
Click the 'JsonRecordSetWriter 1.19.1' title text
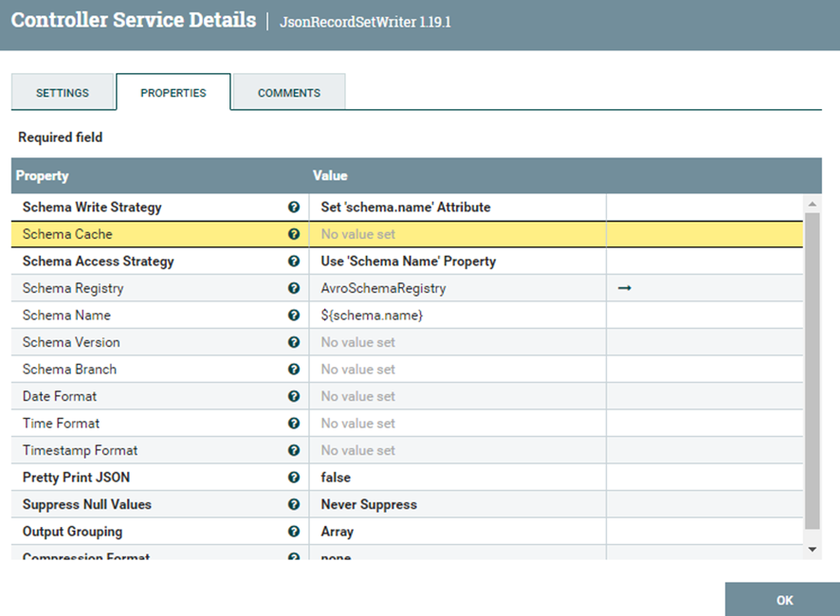[365, 22]
